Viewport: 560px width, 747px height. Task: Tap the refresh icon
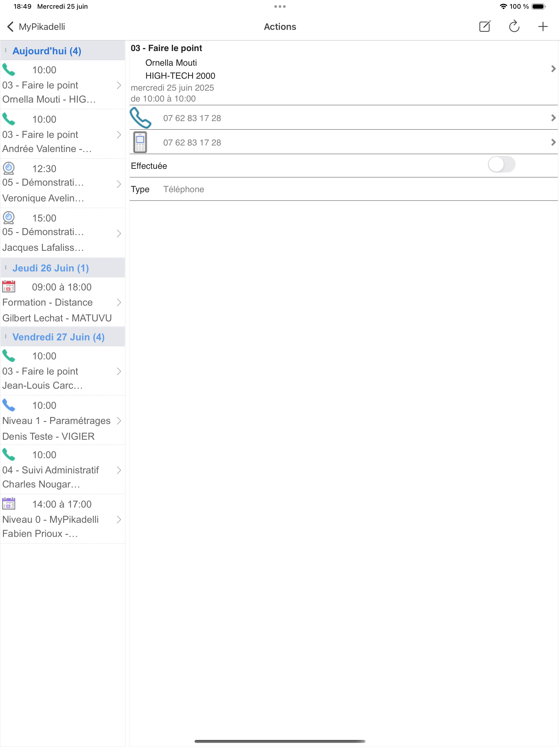[x=514, y=26]
